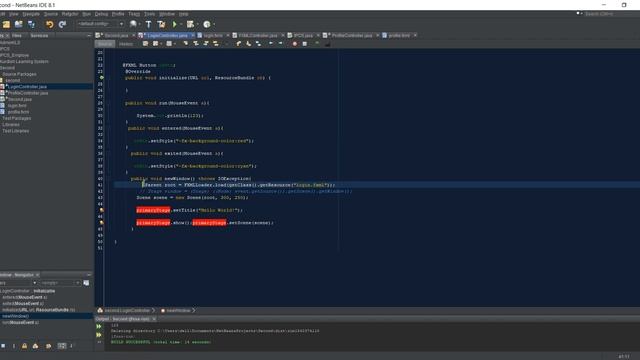Screen dimensions: 640x360
Task: Select ProfileController.java in the Projects tree
Action: (x=28, y=93)
